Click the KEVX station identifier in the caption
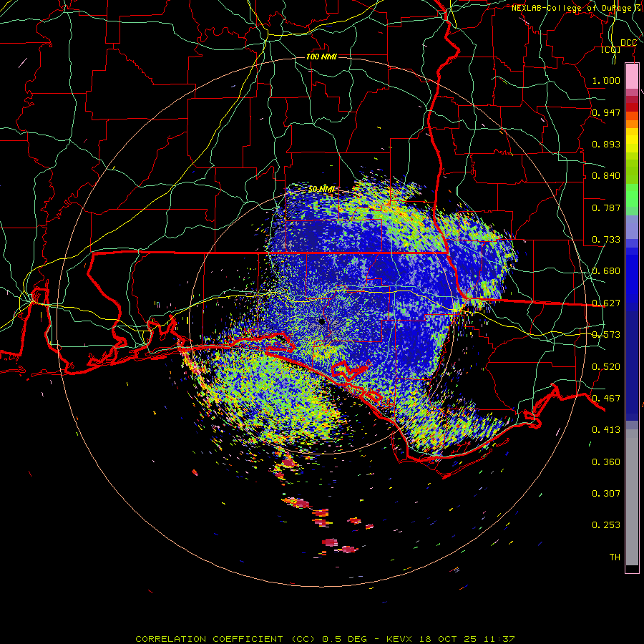This screenshot has width=644, height=644. click(400, 639)
